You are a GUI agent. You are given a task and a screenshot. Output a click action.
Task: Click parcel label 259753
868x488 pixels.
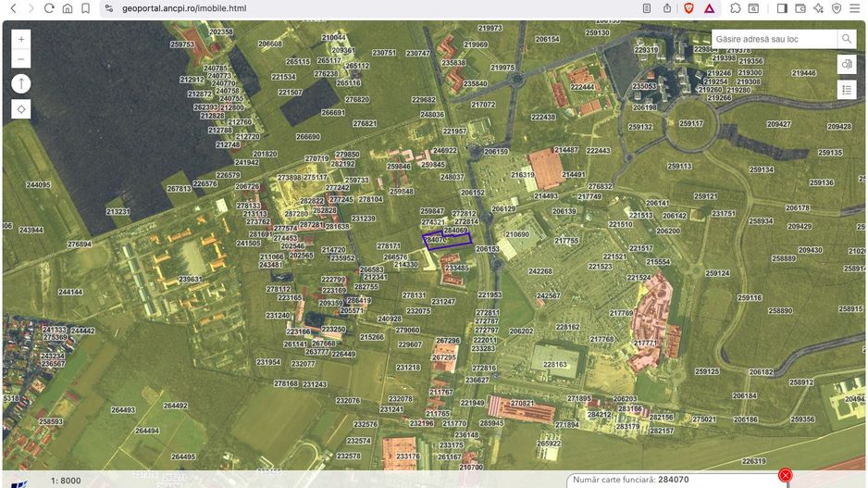pos(182,44)
